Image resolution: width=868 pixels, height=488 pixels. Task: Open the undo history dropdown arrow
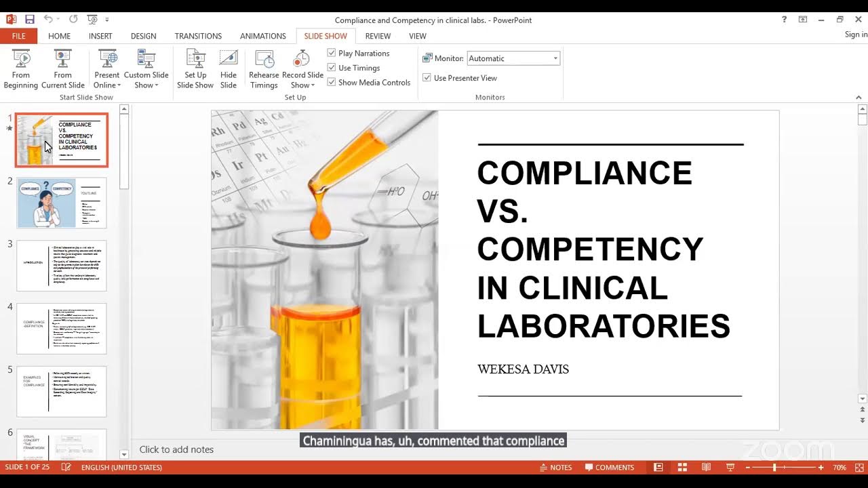(59, 20)
